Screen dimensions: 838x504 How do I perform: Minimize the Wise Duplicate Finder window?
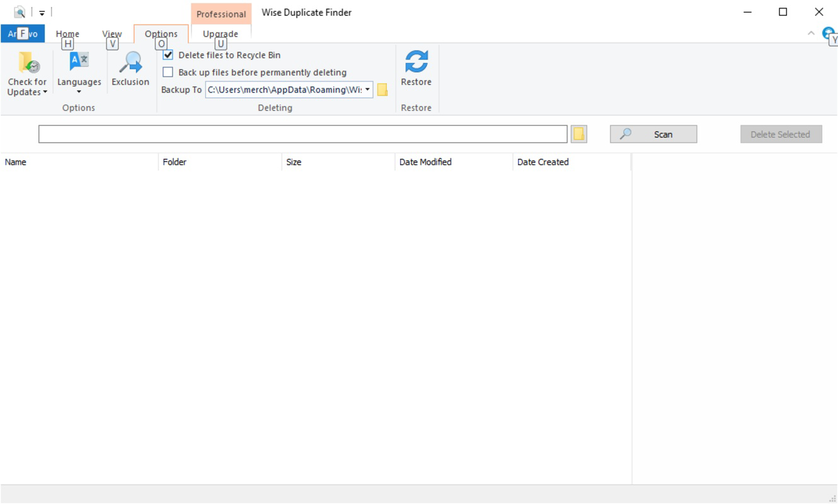[748, 12]
